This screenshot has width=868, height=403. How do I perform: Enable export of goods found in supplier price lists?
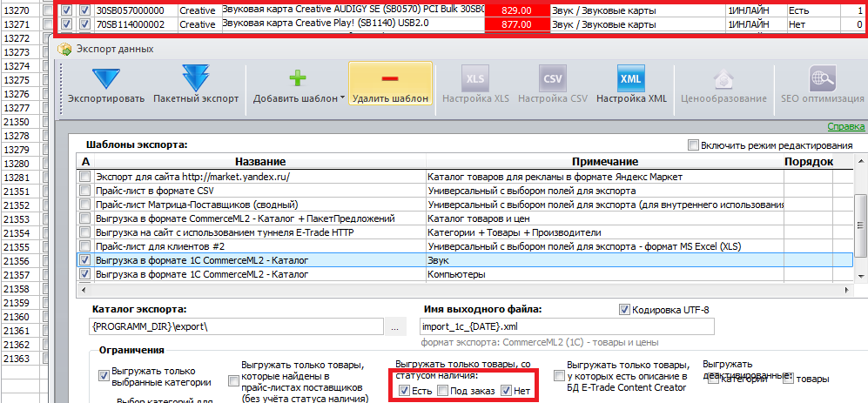coord(233,380)
